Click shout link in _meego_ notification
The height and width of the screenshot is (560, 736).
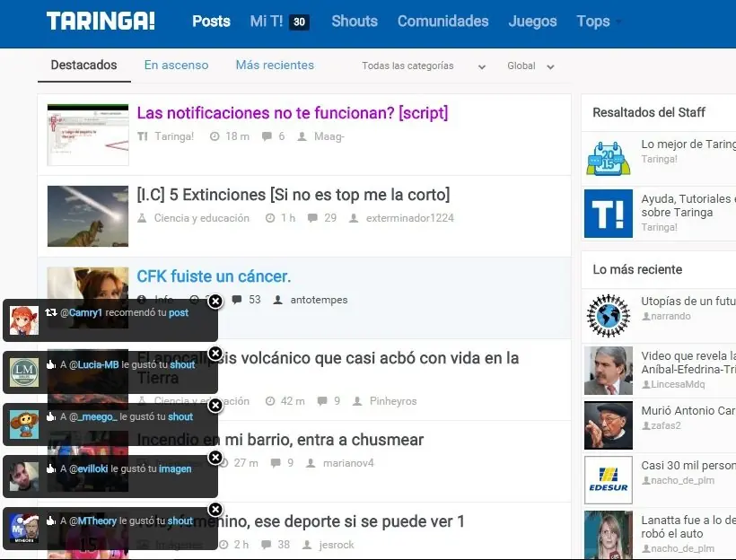coord(180,416)
